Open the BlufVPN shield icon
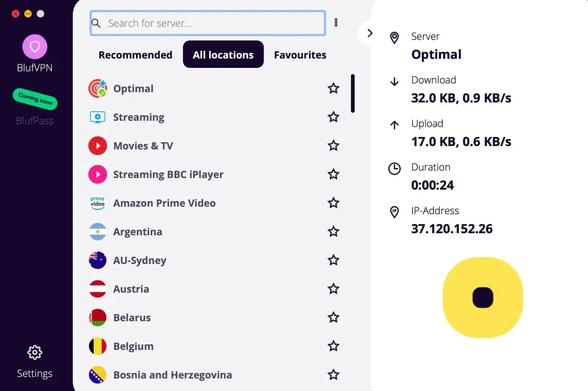This screenshot has width=588, height=391. [x=35, y=47]
